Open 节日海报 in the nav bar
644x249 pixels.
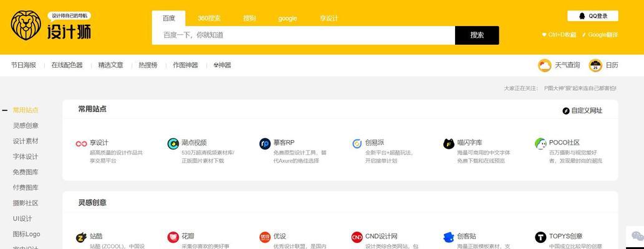(24, 65)
